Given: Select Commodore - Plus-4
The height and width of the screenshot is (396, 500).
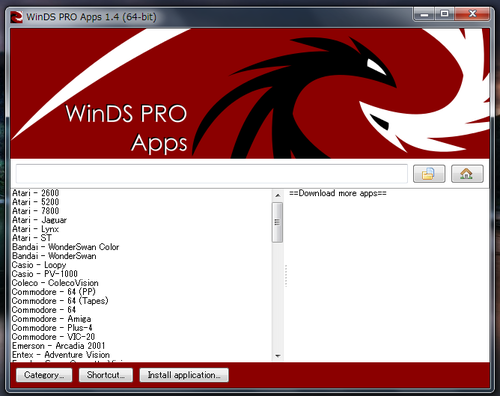Looking at the screenshot, I should pyautogui.click(x=52, y=328).
